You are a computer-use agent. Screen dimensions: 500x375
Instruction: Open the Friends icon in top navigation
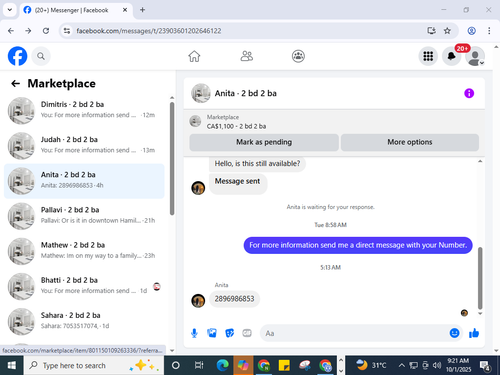pyautogui.click(x=247, y=56)
